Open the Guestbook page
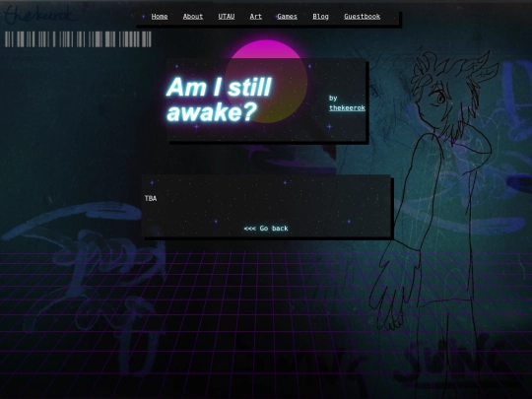This screenshot has height=399, width=532. coord(362,17)
